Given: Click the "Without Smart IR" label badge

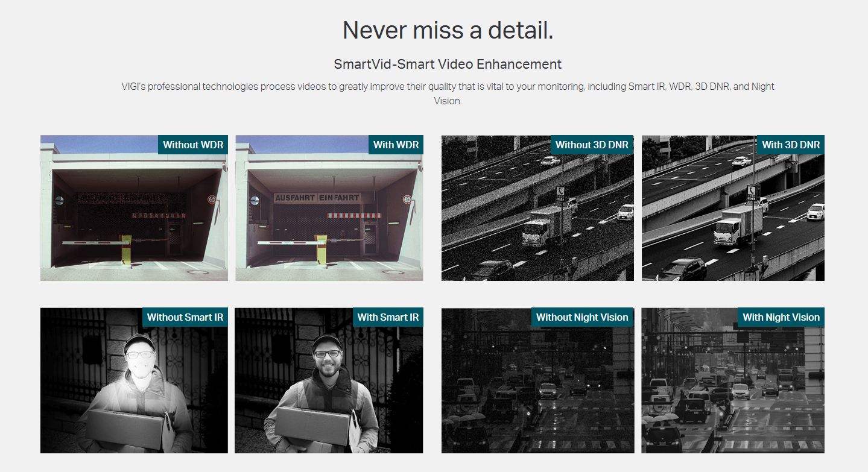Looking at the screenshot, I should tap(185, 317).
